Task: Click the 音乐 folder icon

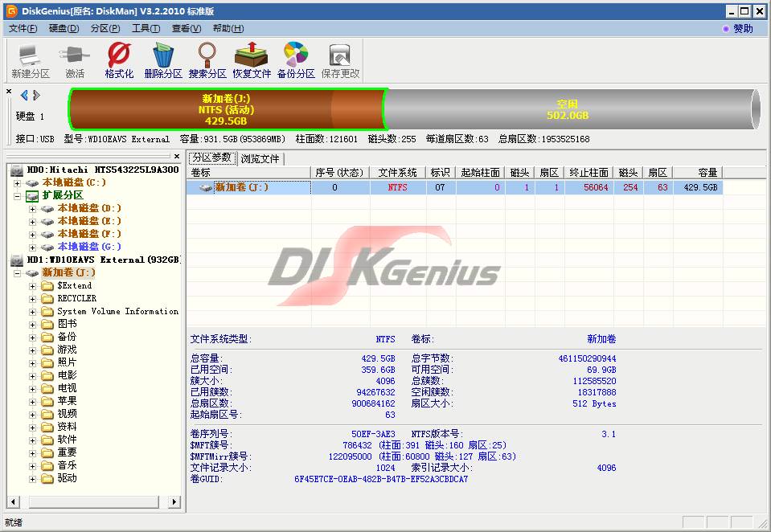Action: (x=47, y=465)
